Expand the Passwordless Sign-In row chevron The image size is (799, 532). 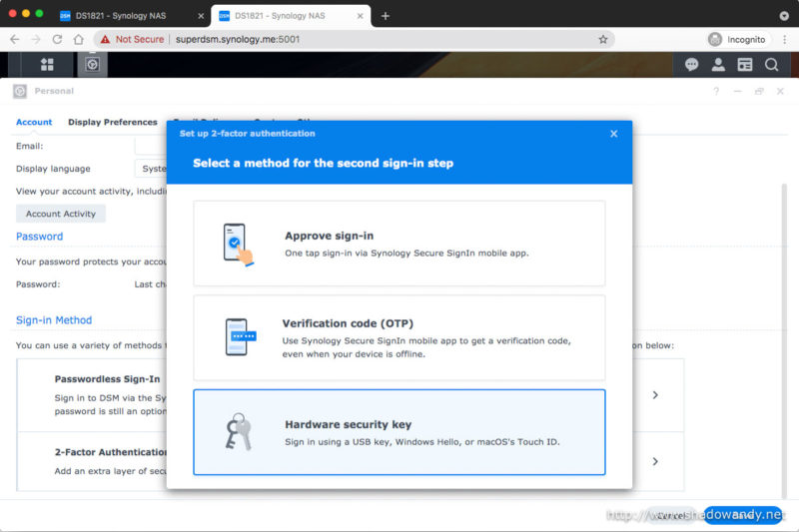[655, 395]
